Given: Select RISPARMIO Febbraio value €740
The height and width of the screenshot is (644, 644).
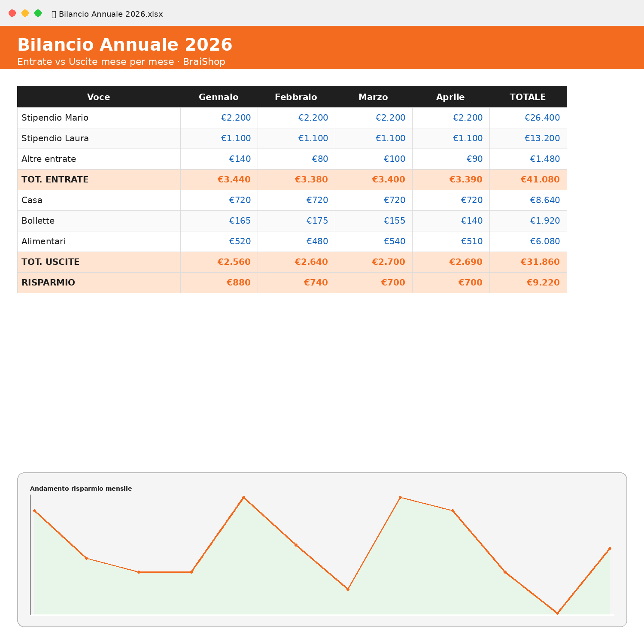Looking at the screenshot, I should click(x=296, y=283).
